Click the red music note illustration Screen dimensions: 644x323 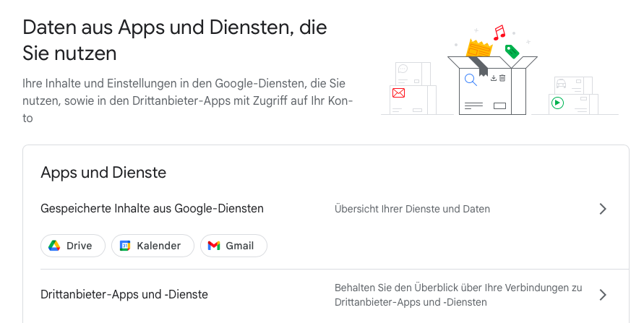[x=499, y=33]
